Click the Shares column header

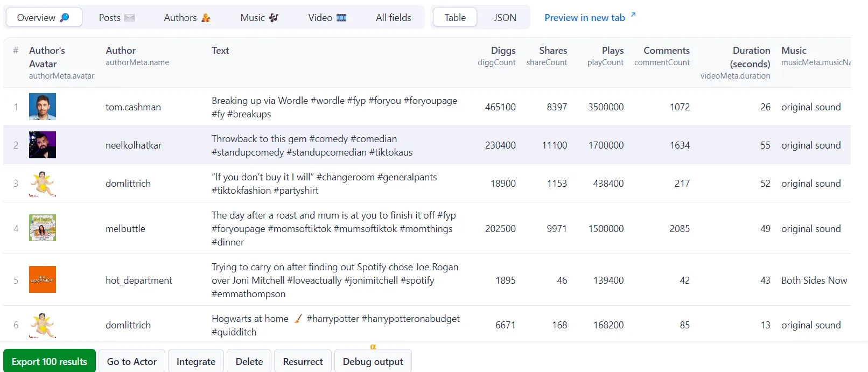(x=547, y=56)
